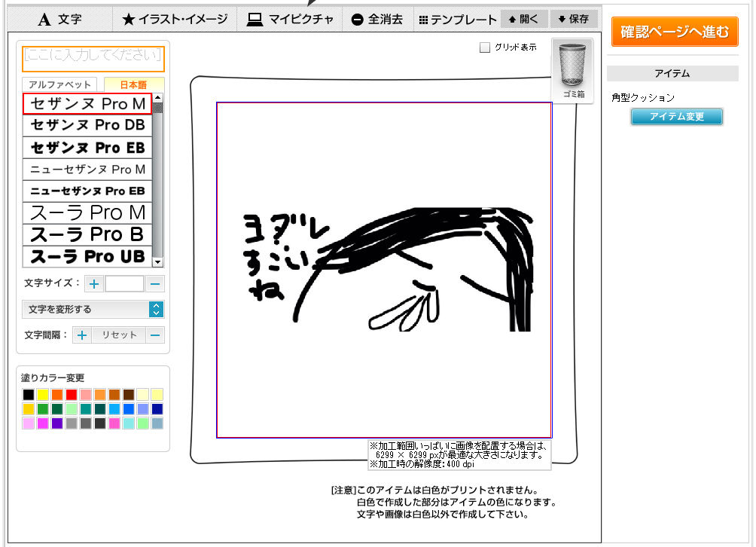756x547 pixels.
Task: Click the 確認ページへ進む button
Action: click(x=675, y=32)
